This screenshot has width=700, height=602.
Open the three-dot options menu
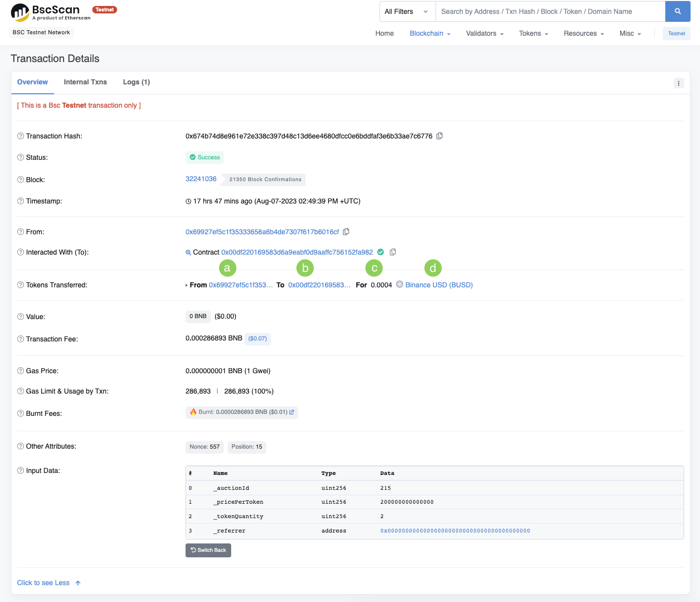tap(678, 83)
